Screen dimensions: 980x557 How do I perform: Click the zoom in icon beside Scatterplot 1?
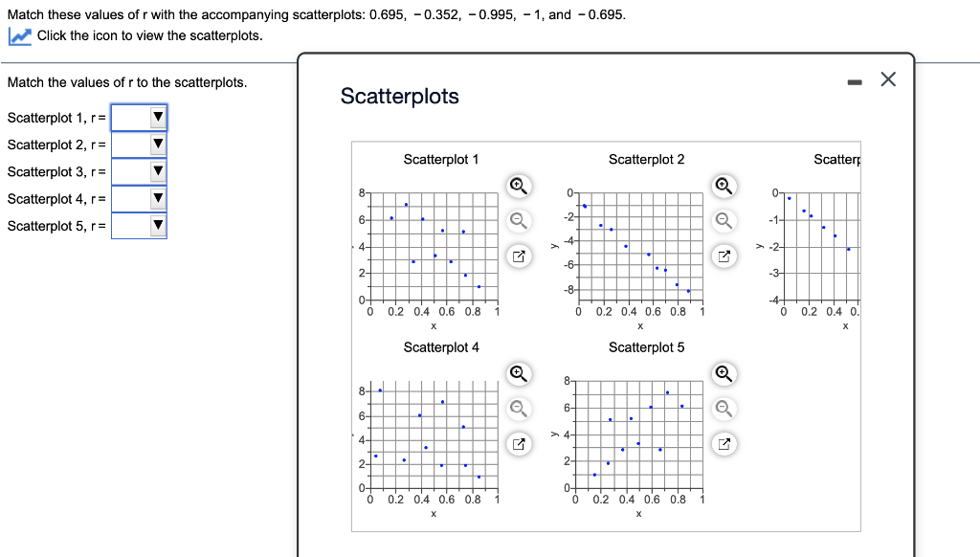tap(519, 186)
